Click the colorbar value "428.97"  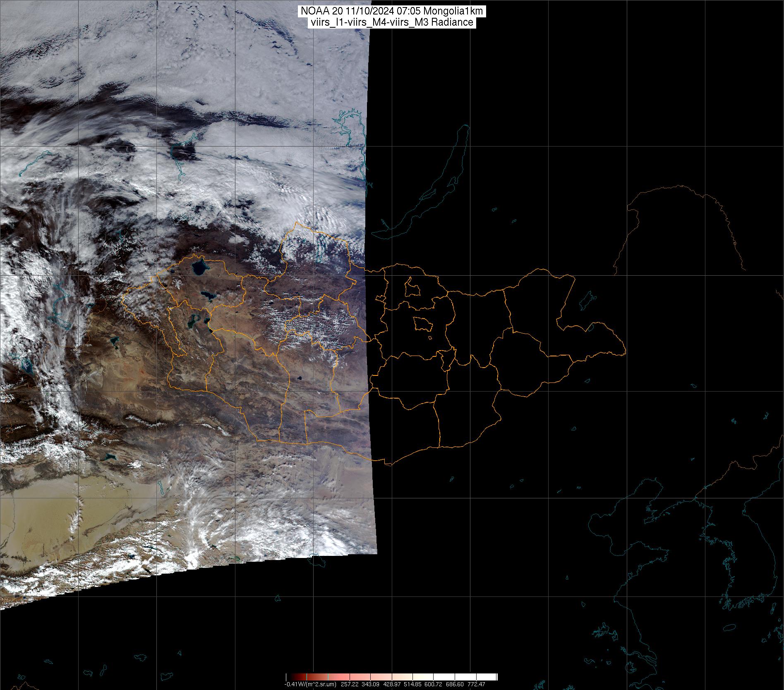point(392,685)
